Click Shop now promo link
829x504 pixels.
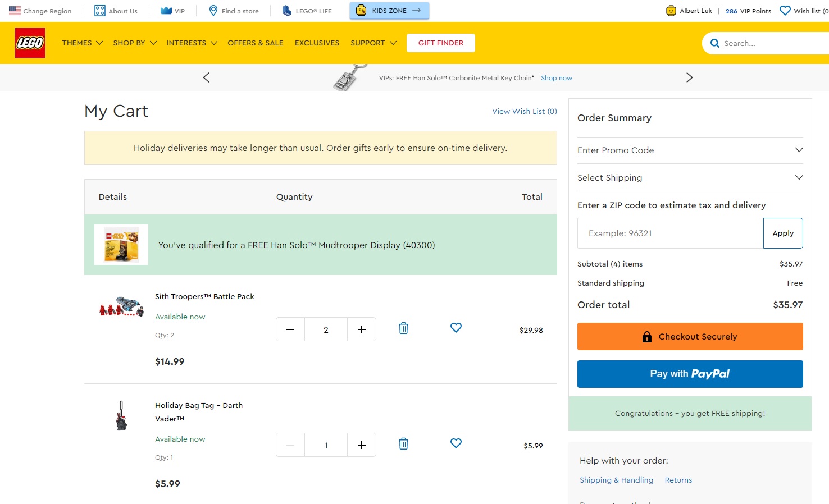point(557,78)
